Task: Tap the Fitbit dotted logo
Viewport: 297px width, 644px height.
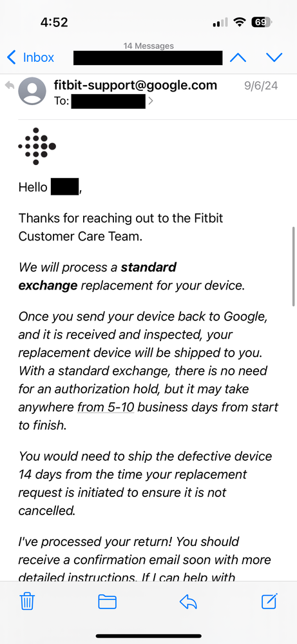Action: click(x=37, y=146)
